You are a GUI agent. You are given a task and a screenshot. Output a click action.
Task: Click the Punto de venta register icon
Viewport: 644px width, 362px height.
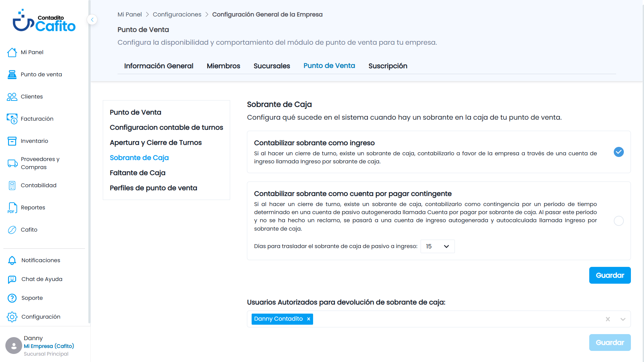(x=12, y=75)
